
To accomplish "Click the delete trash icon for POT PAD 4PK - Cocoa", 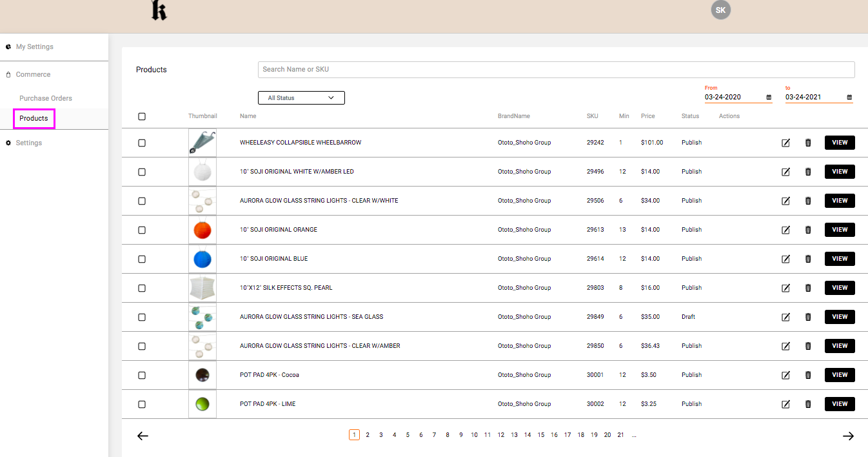I will [808, 375].
